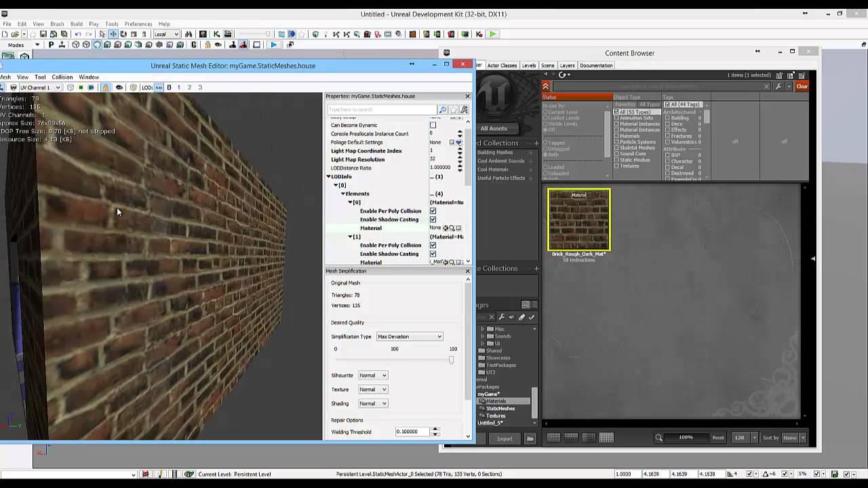Click the wrench icon beside Content Browser search

coord(778,86)
